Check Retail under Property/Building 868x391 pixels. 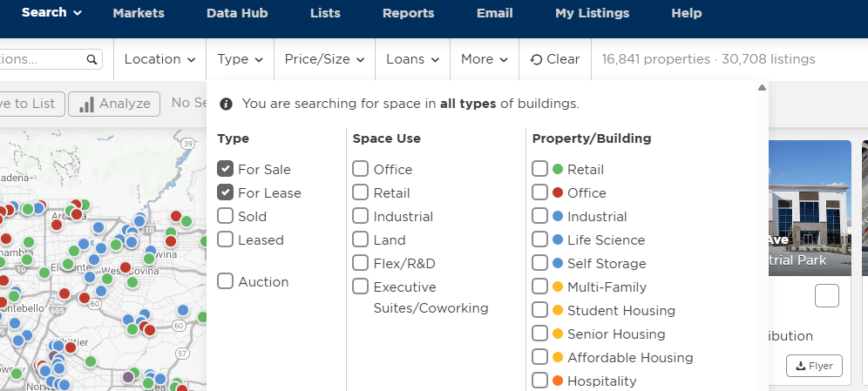tap(539, 169)
